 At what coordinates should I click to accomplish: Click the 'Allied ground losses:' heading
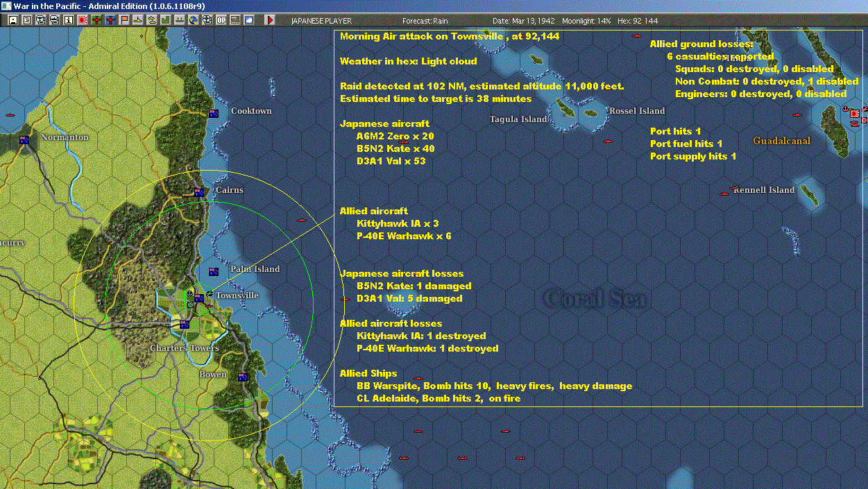click(701, 44)
